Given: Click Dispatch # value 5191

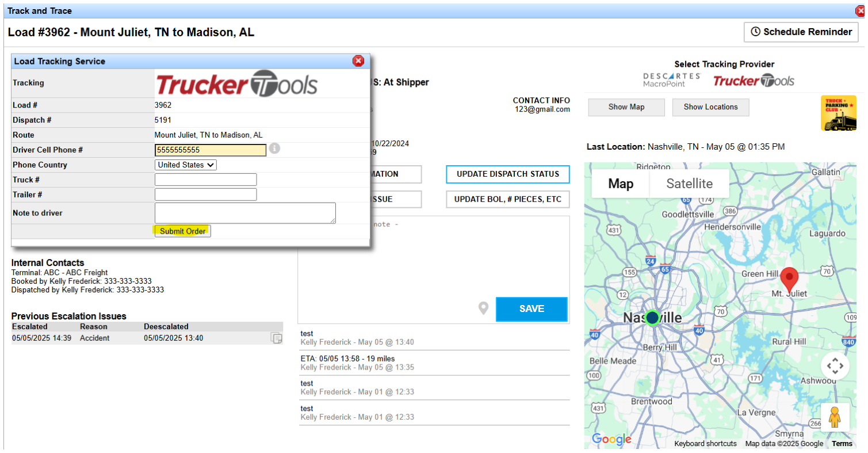Looking at the screenshot, I should point(163,120).
